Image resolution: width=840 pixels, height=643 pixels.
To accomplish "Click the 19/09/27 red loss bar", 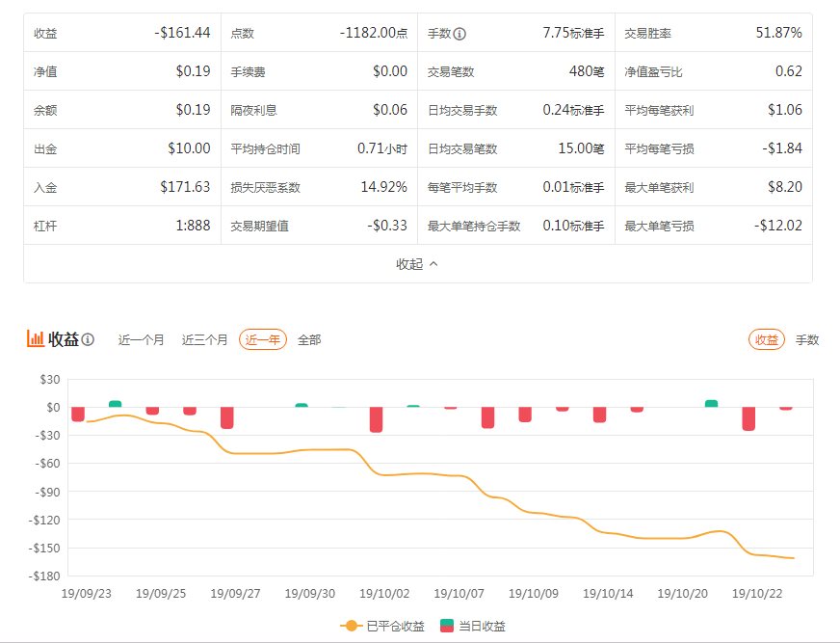I will (227, 417).
